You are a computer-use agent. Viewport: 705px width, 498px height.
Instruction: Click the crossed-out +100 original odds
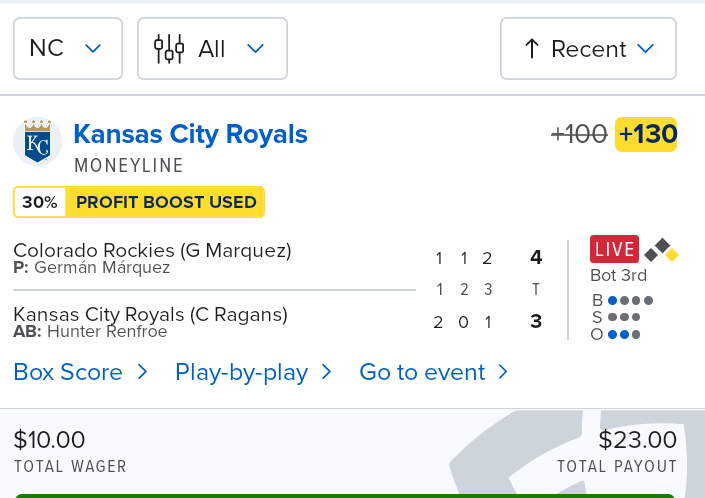pyautogui.click(x=579, y=134)
